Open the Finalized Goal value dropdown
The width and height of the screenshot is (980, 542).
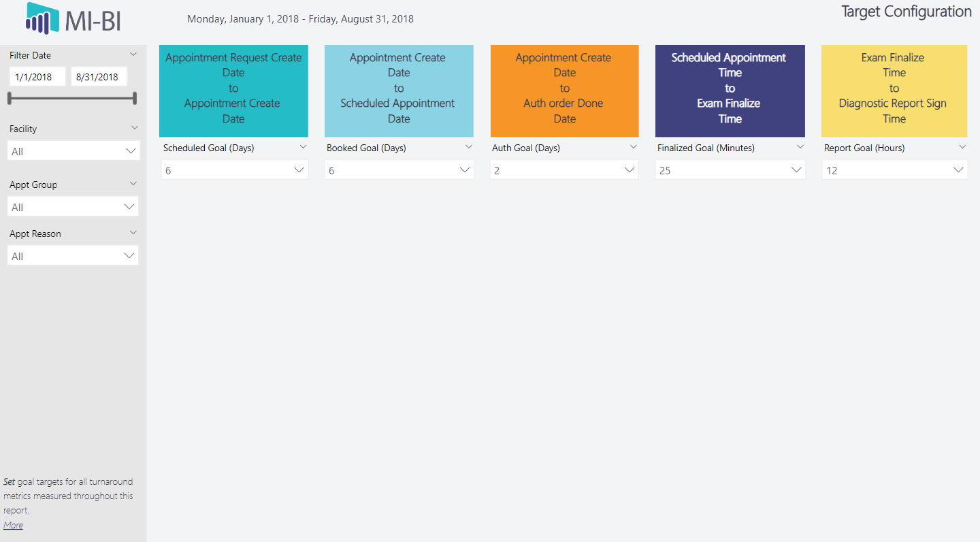(x=731, y=170)
